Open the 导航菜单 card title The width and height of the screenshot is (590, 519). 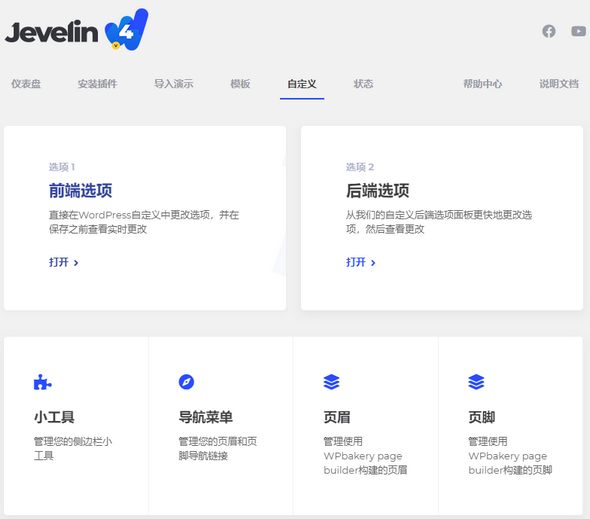point(205,417)
